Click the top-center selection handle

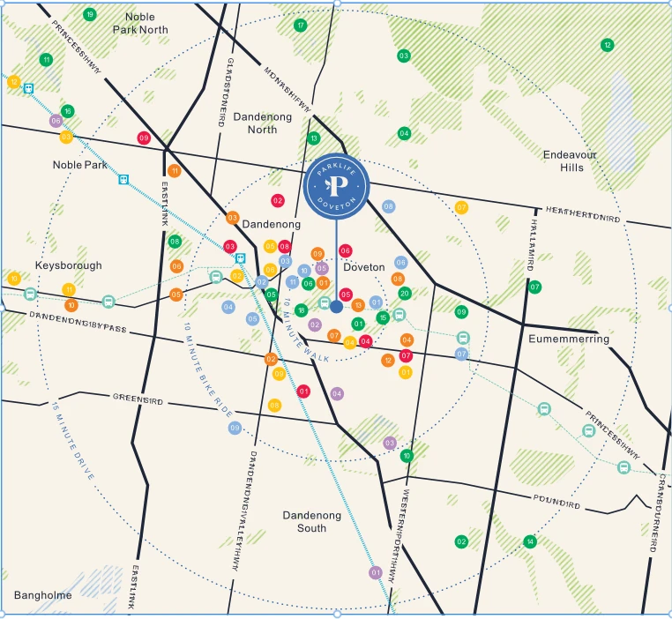click(336, 3)
